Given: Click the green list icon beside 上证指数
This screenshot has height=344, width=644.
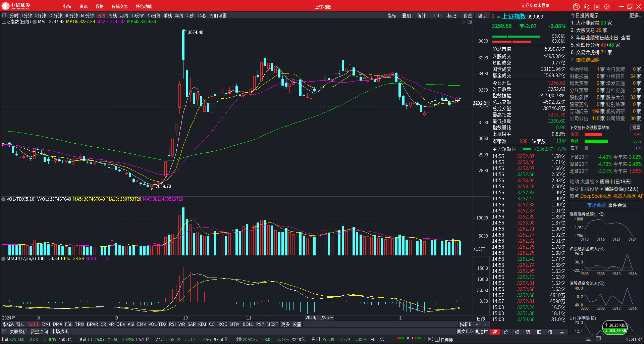Looking at the screenshot, I should click(498, 16).
